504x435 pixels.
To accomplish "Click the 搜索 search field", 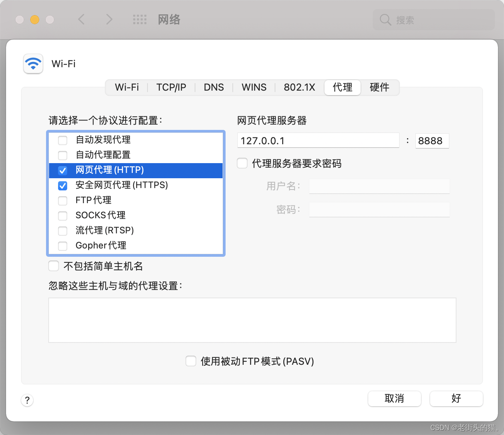I will [x=434, y=20].
